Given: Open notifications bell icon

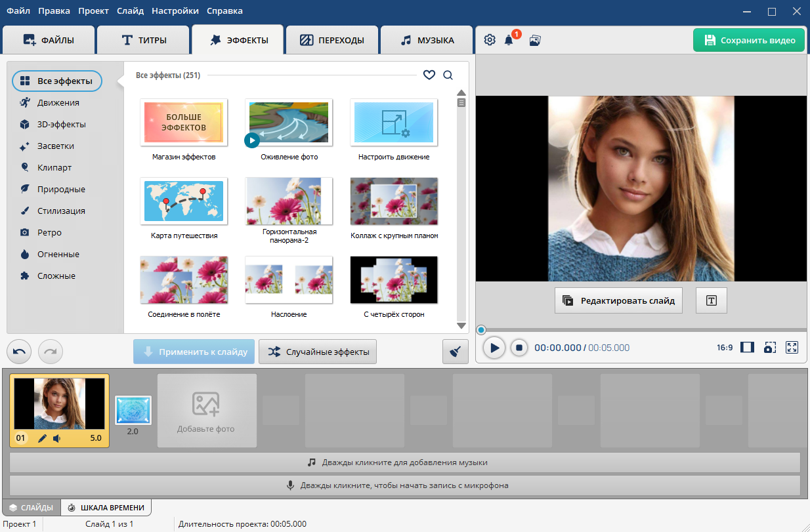Looking at the screenshot, I should pyautogui.click(x=509, y=40).
